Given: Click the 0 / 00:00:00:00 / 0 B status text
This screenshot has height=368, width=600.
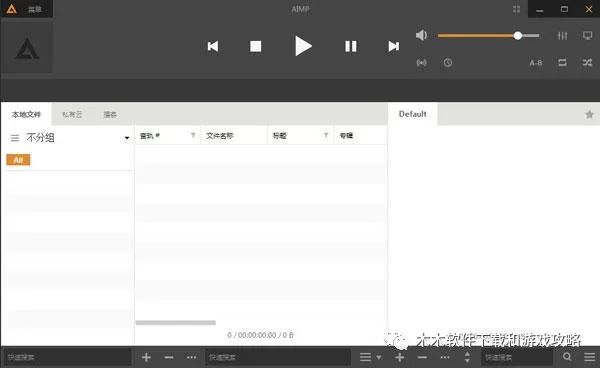Looking at the screenshot, I should (260, 335).
